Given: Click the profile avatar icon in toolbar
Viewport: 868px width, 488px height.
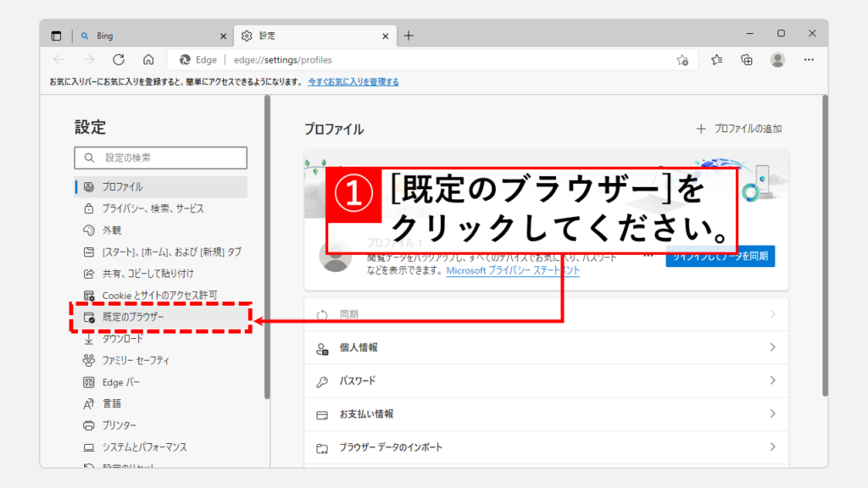Looking at the screenshot, I should [x=777, y=60].
